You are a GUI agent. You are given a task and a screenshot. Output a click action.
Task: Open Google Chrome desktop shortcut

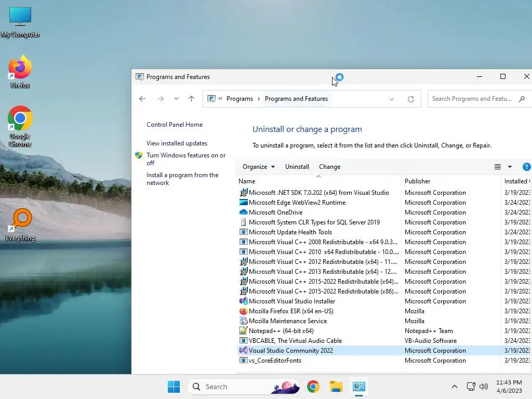click(x=20, y=126)
